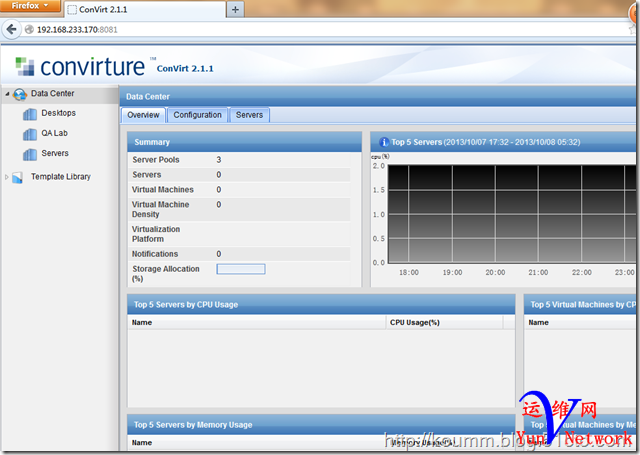Open a new tab with the plus button
Image resolution: width=640 pixels, height=455 pixels.
pos(235,9)
